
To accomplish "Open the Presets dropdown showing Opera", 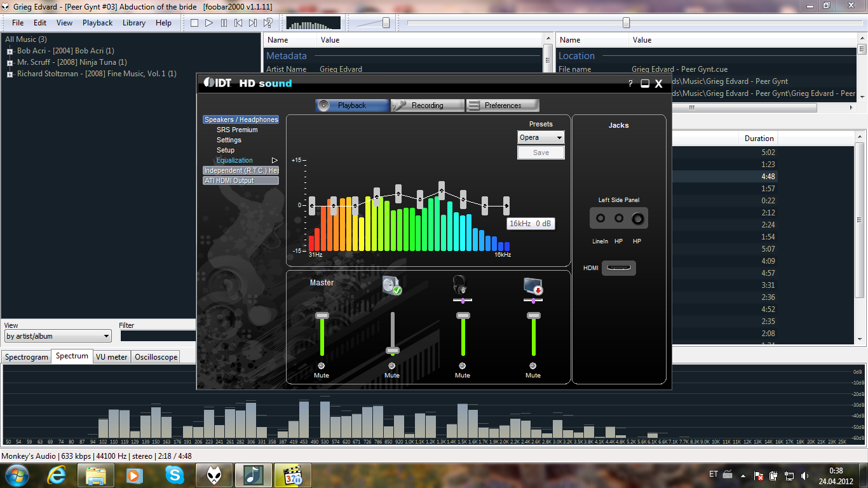I will click(541, 137).
